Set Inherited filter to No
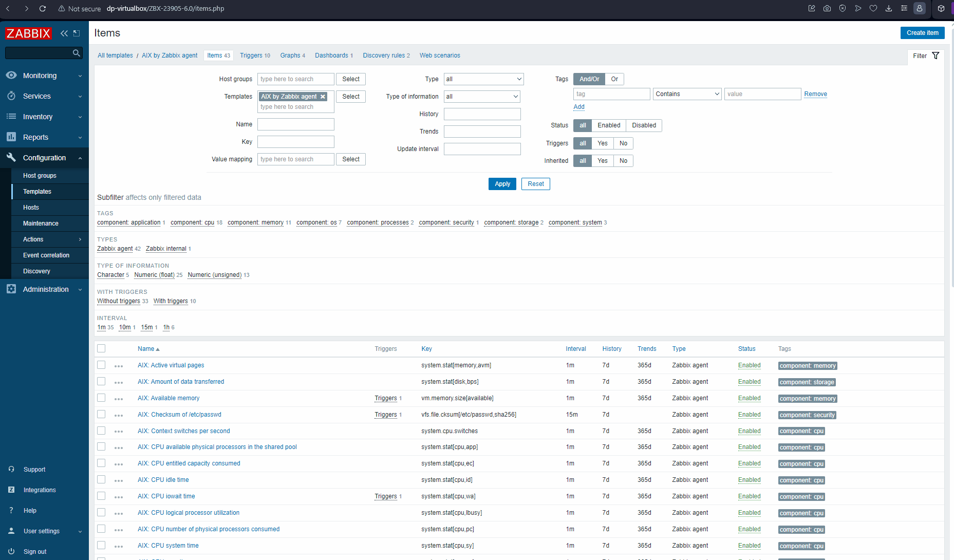954x560 pixels. (x=623, y=161)
